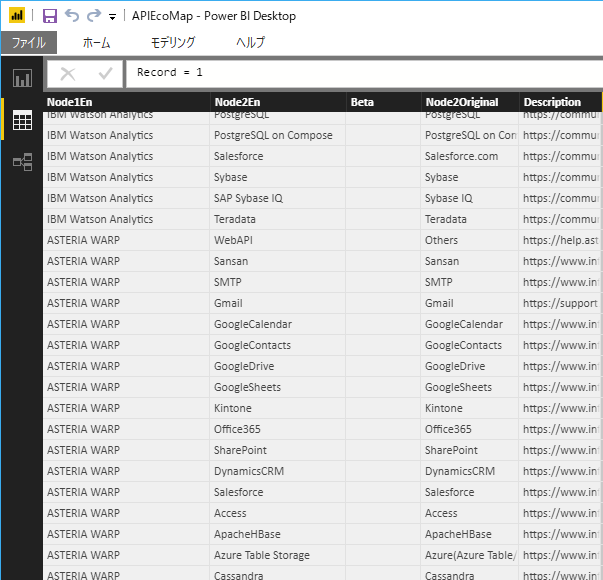
Task: Commit the formula with the checkmark icon
Action: 105,73
